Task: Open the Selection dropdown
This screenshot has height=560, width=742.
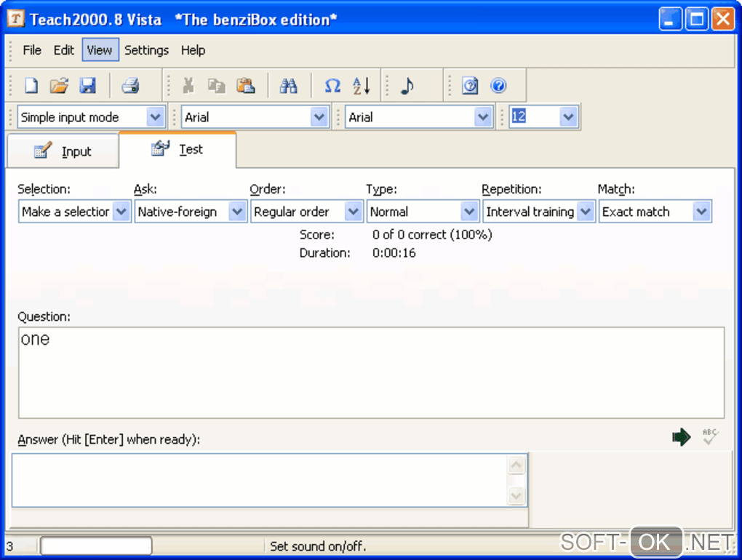Action: [x=121, y=212]
